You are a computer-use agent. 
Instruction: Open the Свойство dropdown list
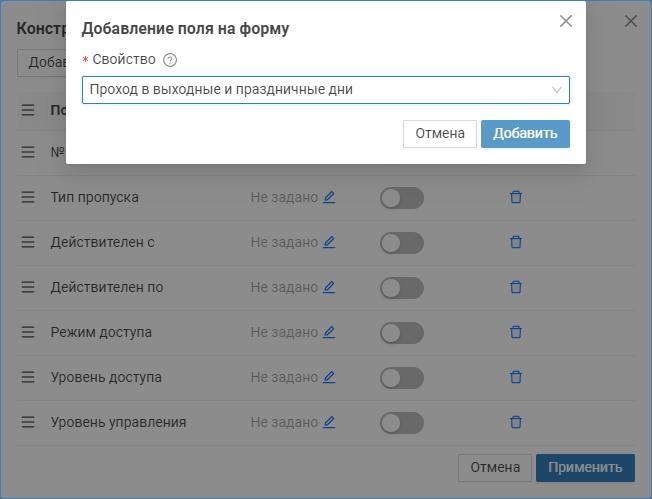click(325, 90)
